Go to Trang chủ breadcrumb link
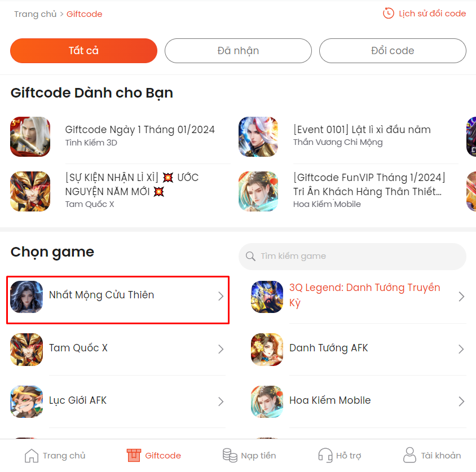476x472 pixels. coord(35,14)
